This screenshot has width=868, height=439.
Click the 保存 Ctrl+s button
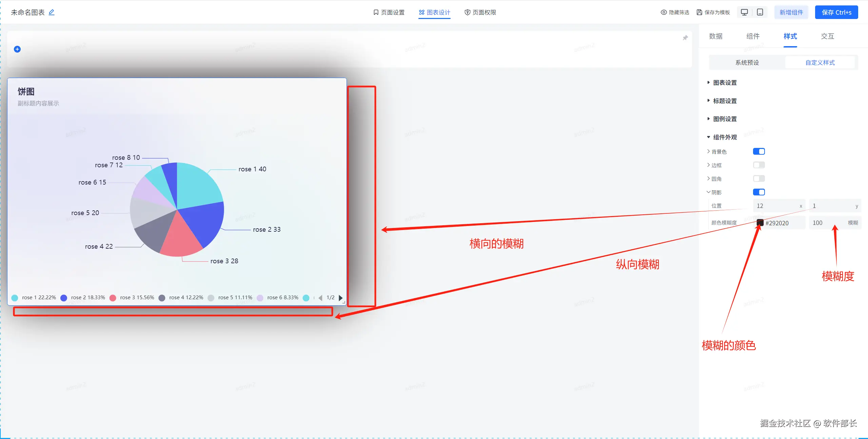(x=836, y=12)
